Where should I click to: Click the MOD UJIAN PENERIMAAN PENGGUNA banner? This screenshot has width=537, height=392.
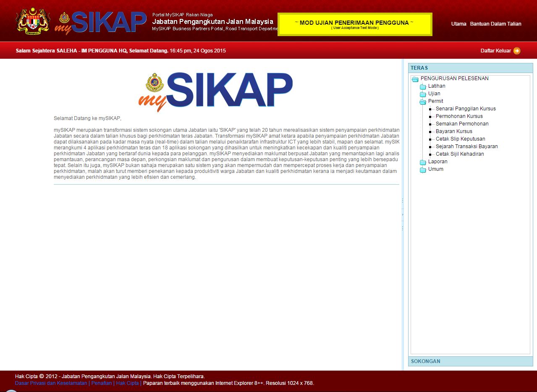pos(355,24)
